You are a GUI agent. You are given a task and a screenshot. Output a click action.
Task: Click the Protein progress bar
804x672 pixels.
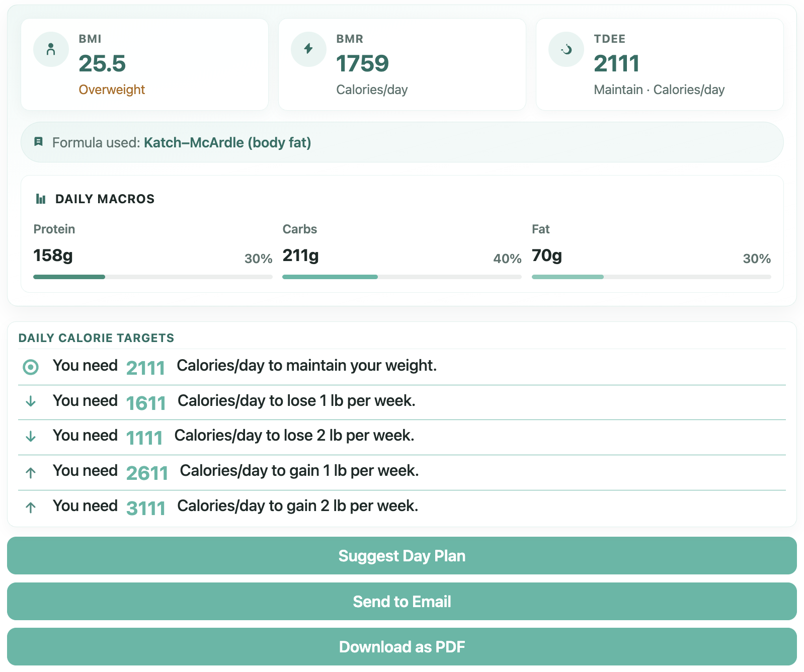[153, 277]
